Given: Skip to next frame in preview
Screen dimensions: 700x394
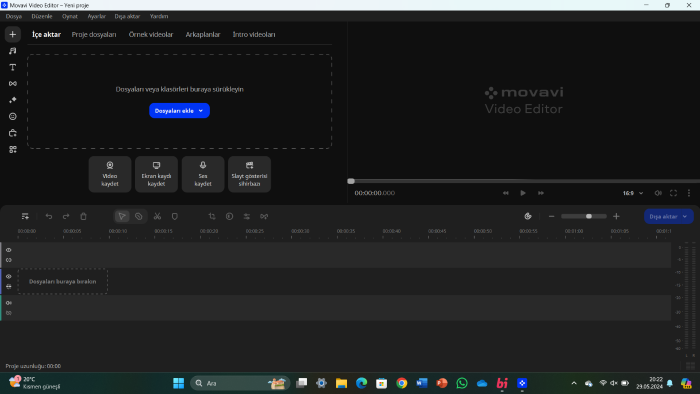Looking at the screenshot, I should pos(541,193).
